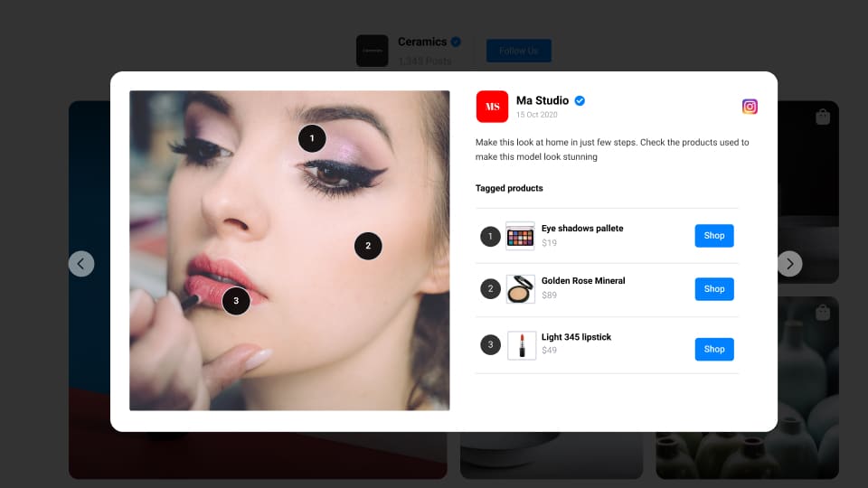Click number 2 badge in tagged products list
868x488 pixels.
[490, 289]
